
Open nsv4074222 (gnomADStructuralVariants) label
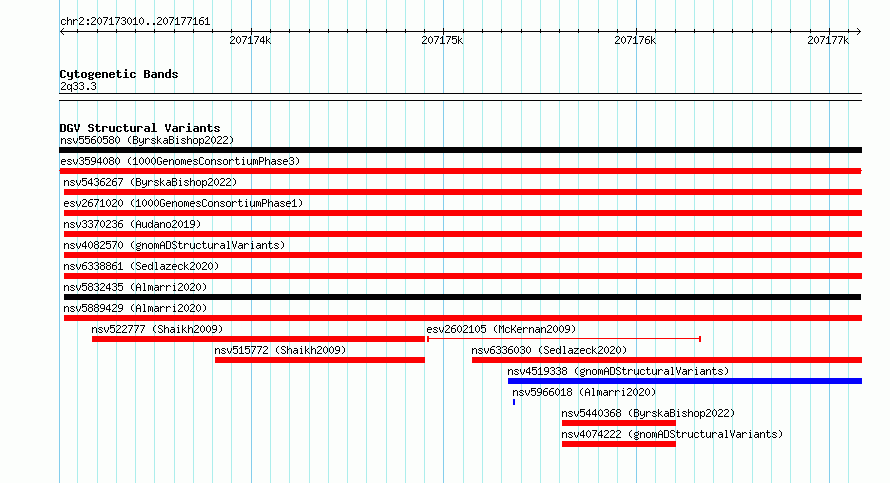pyautogui.click(x=672, y=434)
